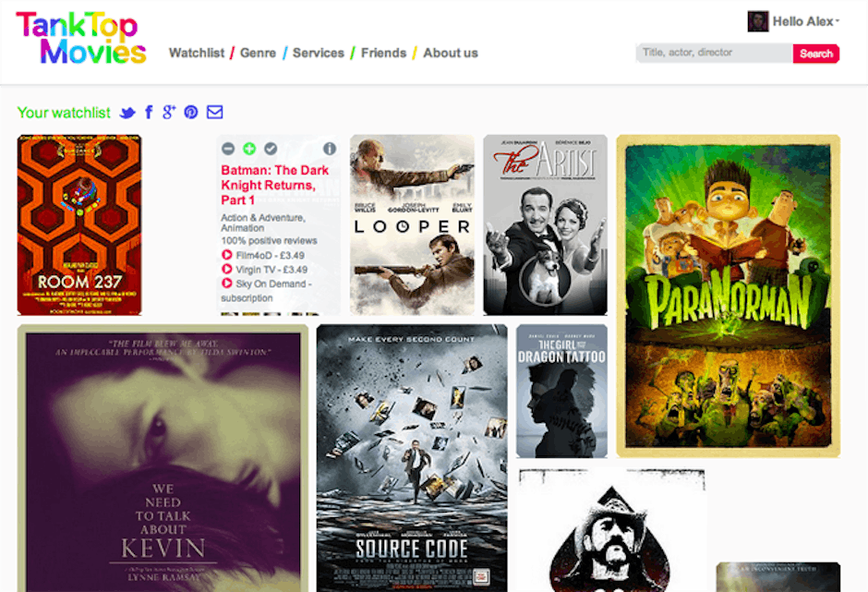Open the Services menu
868x592 pixels.
(x=318, y=53)
